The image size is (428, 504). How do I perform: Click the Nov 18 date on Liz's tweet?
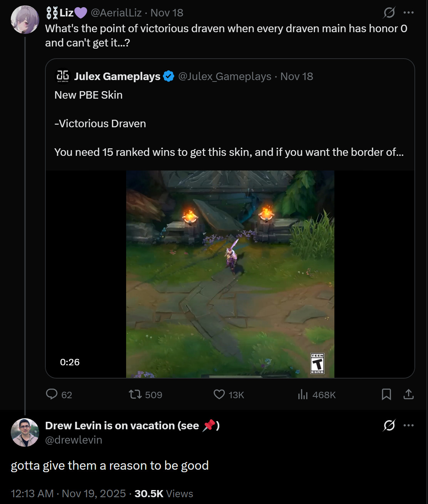click(x=167, y=13)
